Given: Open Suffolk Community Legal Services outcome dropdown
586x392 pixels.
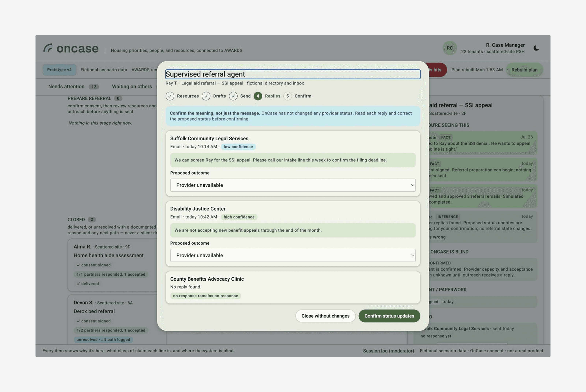Looking at the screenshot, I should (x=293, y=185).
